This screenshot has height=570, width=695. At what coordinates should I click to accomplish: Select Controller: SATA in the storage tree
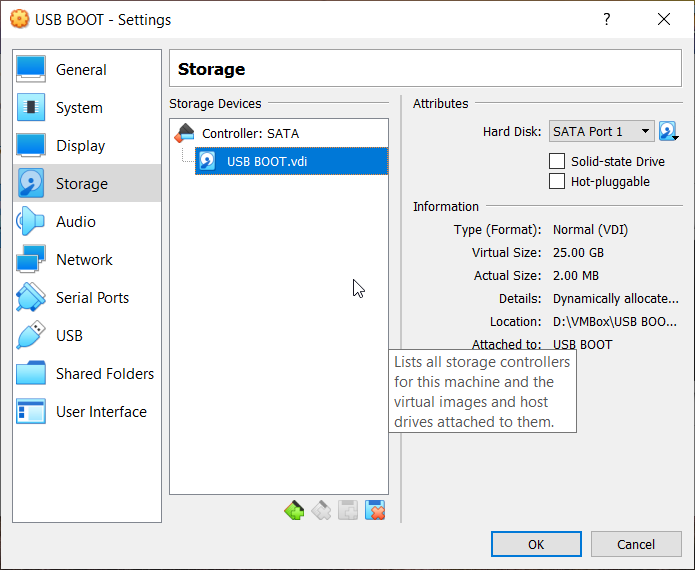[x=250, y=133]
